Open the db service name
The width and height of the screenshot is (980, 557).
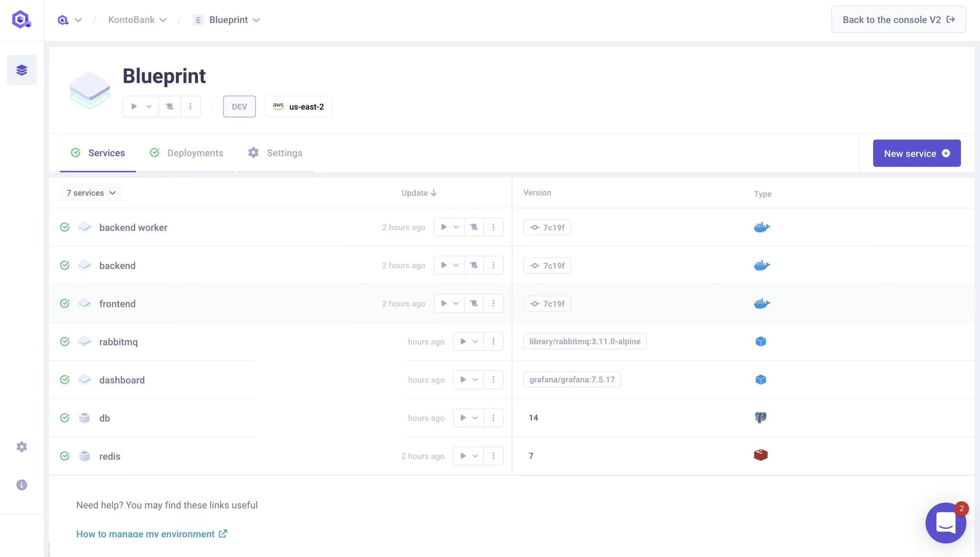tap(104, 418)
